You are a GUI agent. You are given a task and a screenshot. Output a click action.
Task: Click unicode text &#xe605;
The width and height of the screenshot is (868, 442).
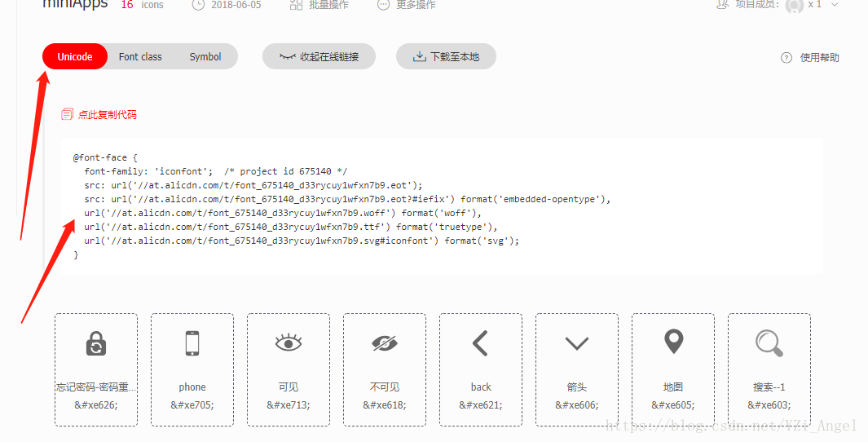click(673, 404)
